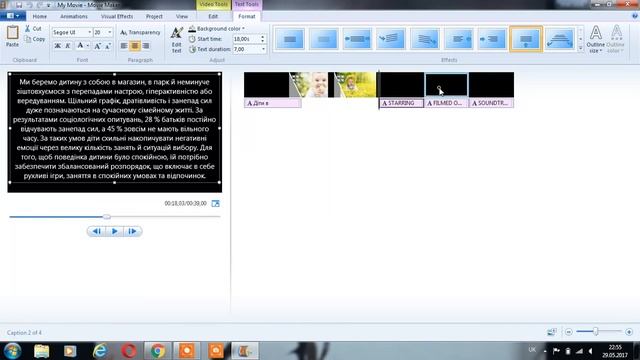Toggle italic formatting
The image size is (640, 360).
click(68, 46)
